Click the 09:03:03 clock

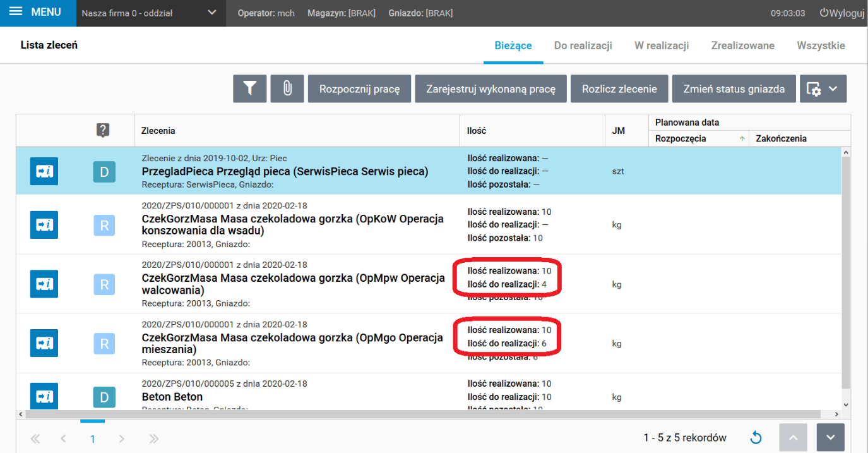tap(788, 13)
